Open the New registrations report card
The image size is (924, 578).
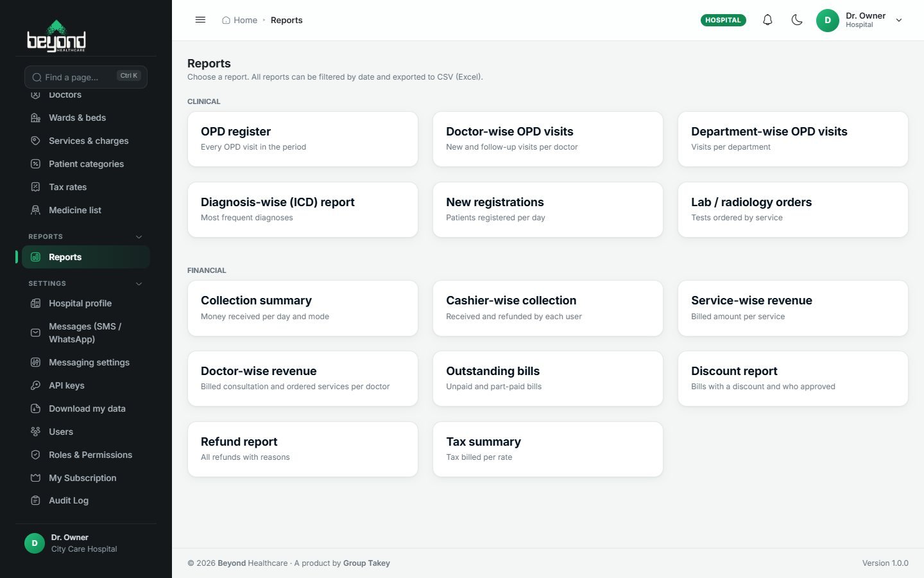[548, 209]
